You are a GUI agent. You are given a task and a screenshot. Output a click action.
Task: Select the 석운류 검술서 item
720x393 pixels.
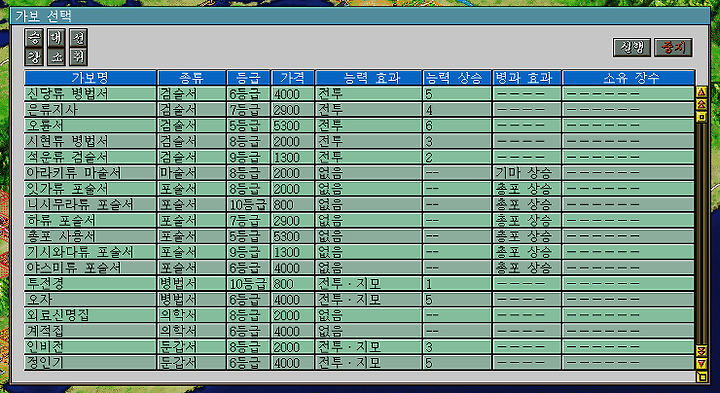coord(359,157)
